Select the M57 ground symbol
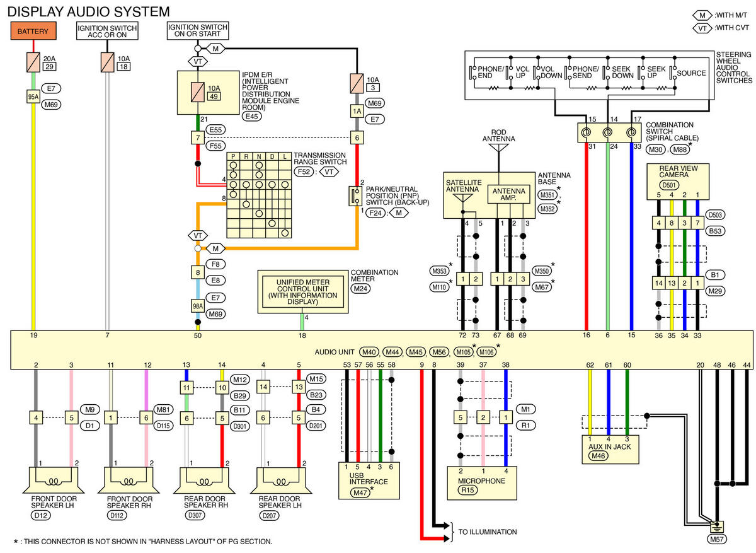This screenshot has width=756, height=553. click(716, 526)
